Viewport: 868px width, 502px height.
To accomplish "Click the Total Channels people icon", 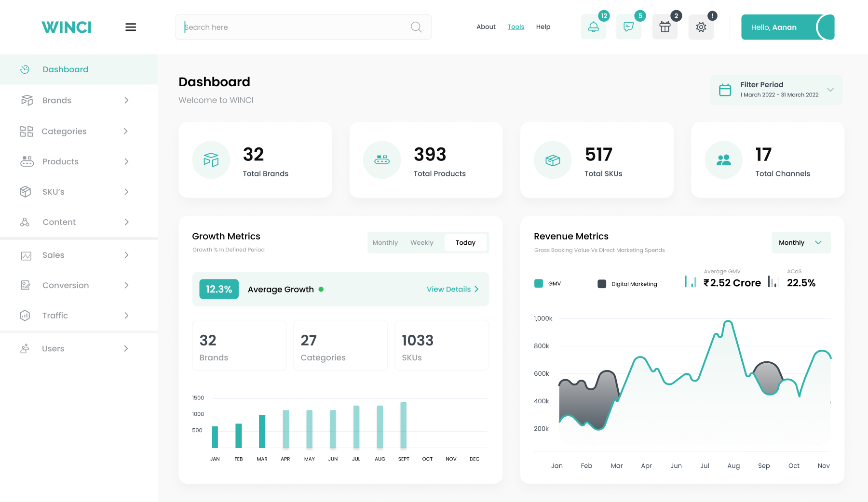I will pyautogui.click(x=723, y=160).
